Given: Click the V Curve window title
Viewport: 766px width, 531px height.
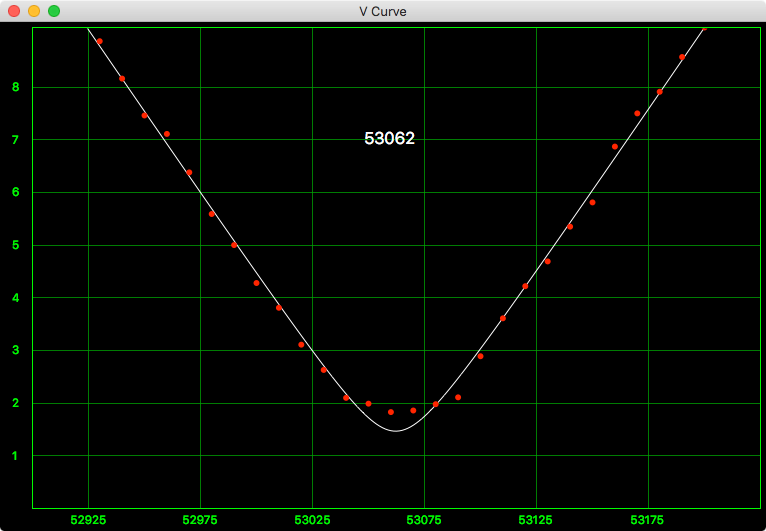Looking at the screenshot, I should tap(383, 11).
